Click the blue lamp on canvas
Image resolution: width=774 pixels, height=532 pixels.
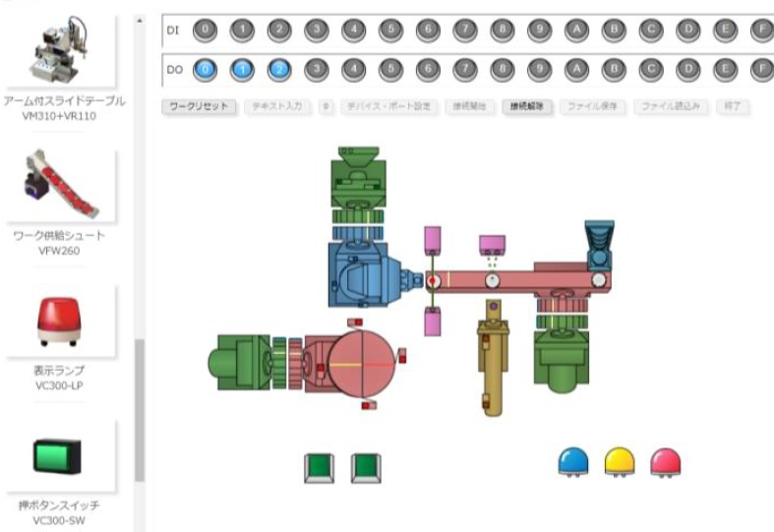pyautogui.click(x=573, y=461)
